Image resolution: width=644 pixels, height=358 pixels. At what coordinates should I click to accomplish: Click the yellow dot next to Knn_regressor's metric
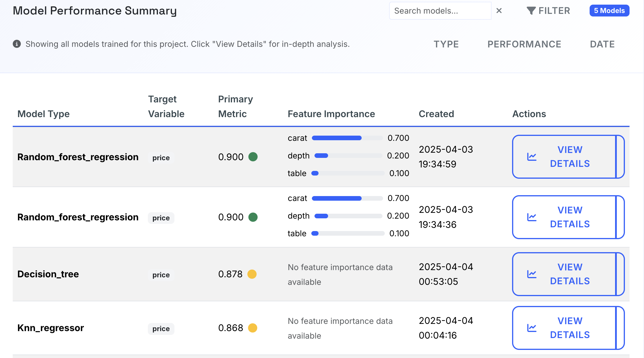[x=252, y=328]
